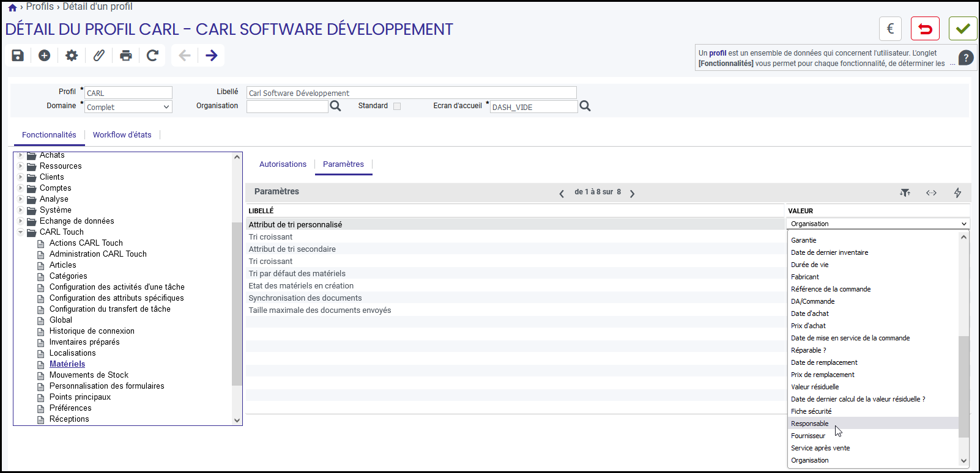The height and width of the screenshot is (473, 980).
Task: Click the green checkmark validate button
Action: tap(963, 29)
